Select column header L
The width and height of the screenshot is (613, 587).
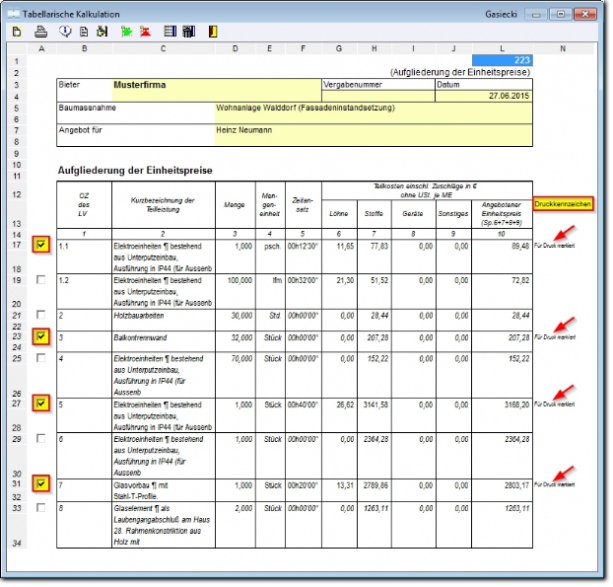click(502, 49)
